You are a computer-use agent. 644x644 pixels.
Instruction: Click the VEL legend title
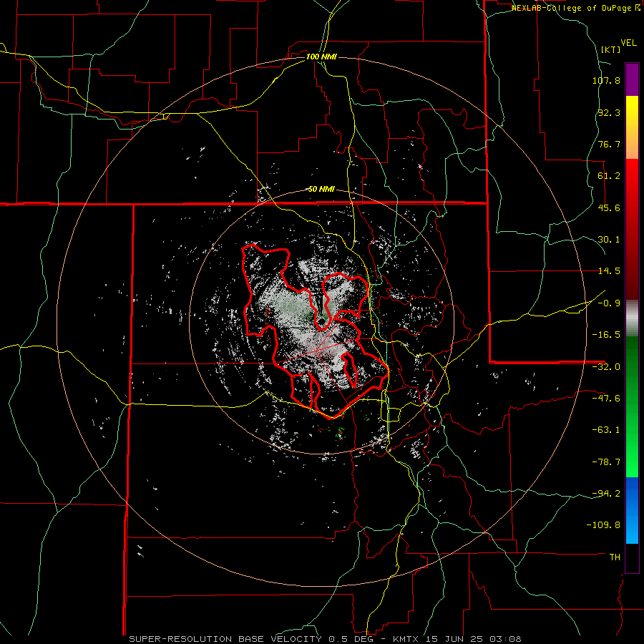(628, 43)
